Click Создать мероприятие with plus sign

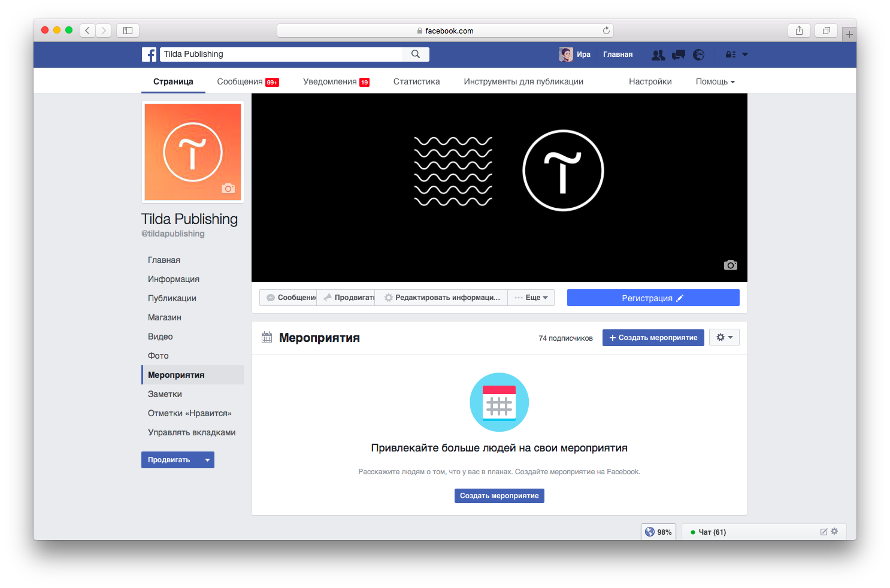(x=653, y=337)
